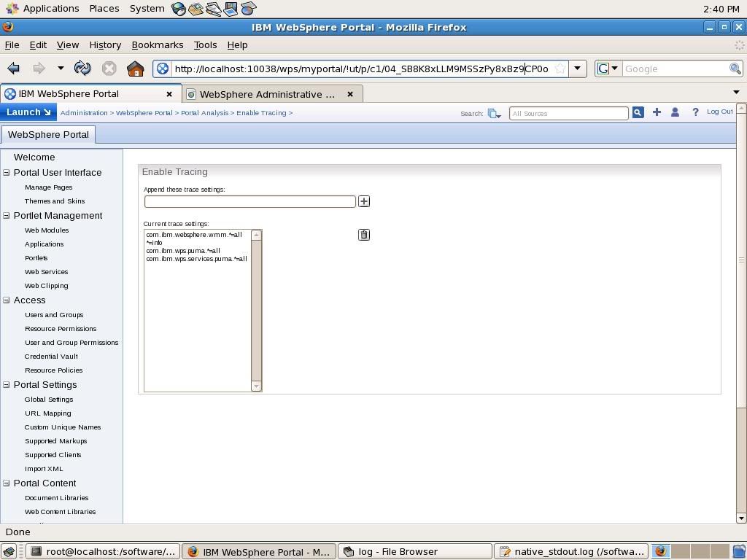The height and width of the screenshot is (560, 747).
Task: Click the Firefox back arrow button
Action: pos(13,69)
